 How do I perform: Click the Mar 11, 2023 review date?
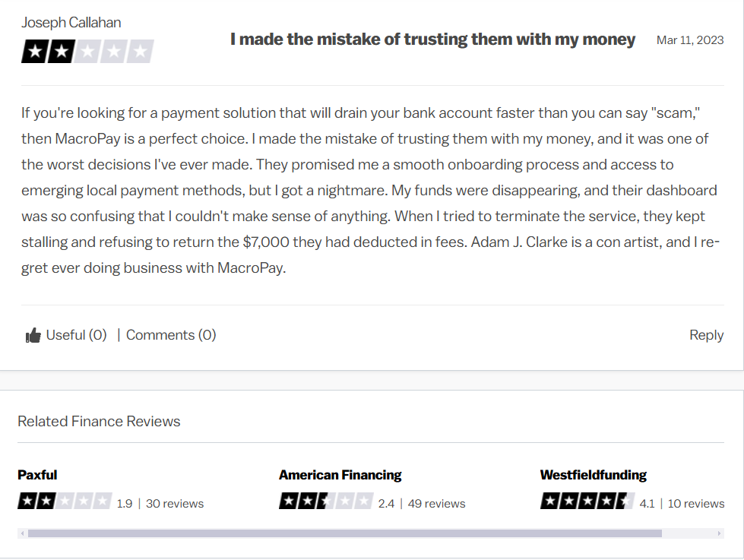(x=690, y=40)
